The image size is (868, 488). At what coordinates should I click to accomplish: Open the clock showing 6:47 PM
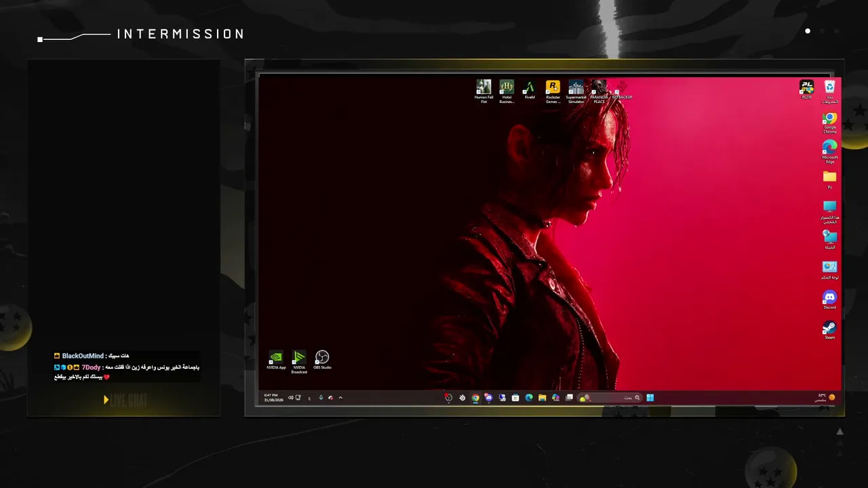[273, 398]
